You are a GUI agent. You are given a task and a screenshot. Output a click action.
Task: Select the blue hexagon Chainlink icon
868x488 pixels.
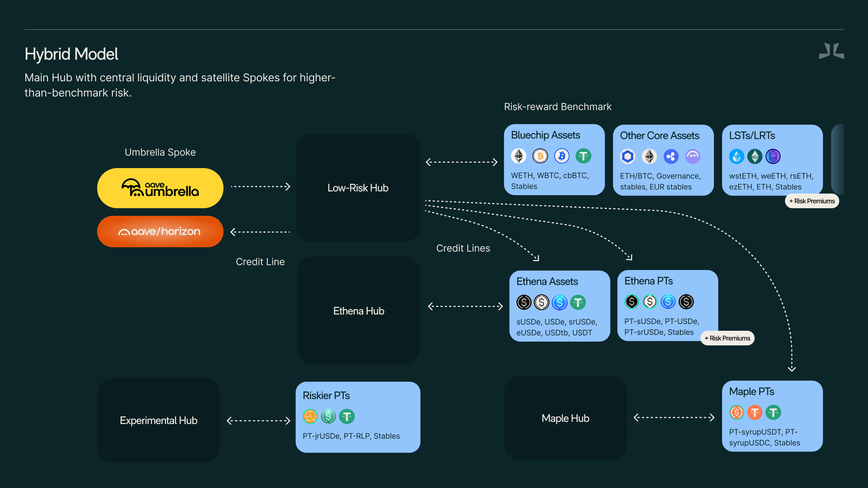tap(628, 157)
